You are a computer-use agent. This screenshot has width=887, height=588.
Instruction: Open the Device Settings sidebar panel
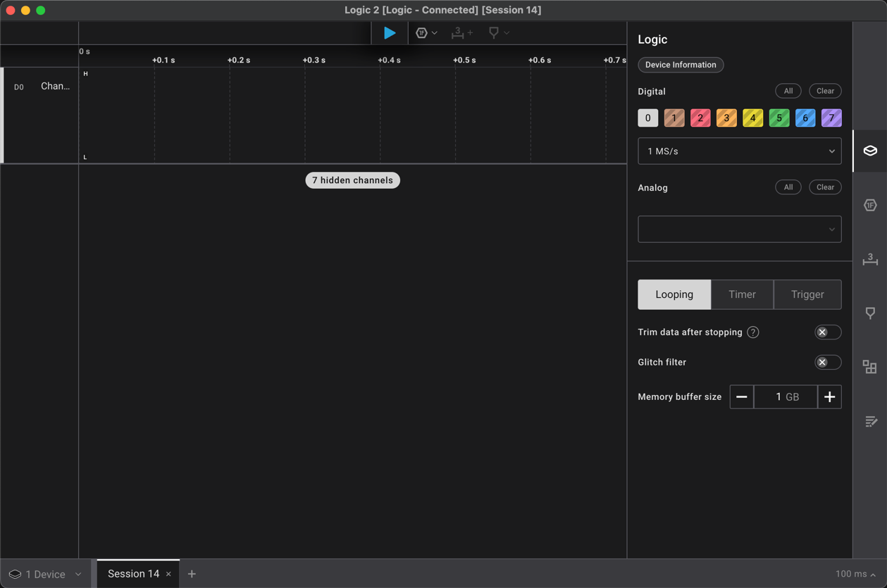[x=870, y=151]
